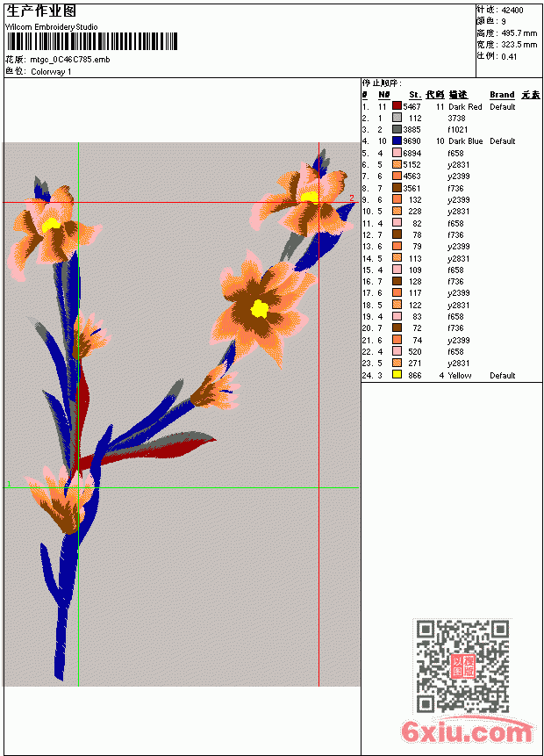Select stitch count '5467' in stop 1
544x756 pixels.
coord(412,106)
